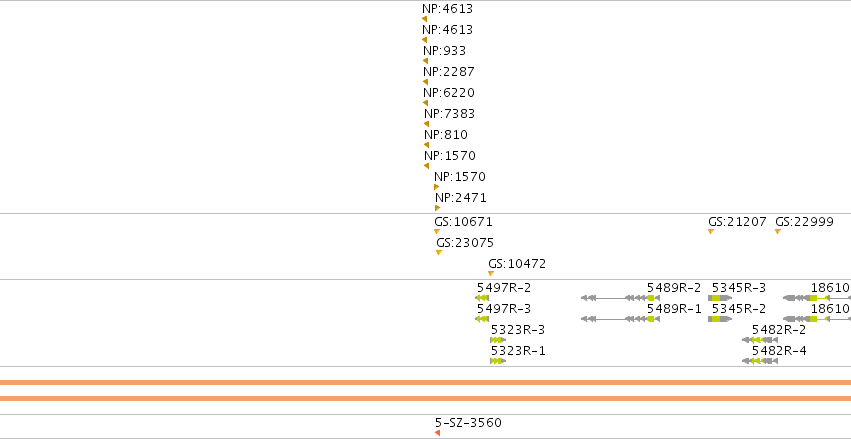Select the GS:10671 downward triangle marker
This screenshot has height=439, width=851.
[x=437, y=232]
